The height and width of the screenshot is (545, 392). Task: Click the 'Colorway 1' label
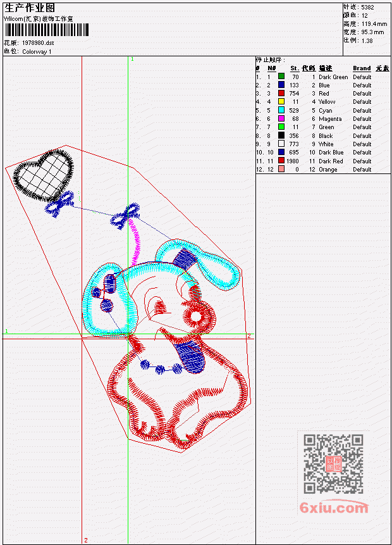[37, 52]
